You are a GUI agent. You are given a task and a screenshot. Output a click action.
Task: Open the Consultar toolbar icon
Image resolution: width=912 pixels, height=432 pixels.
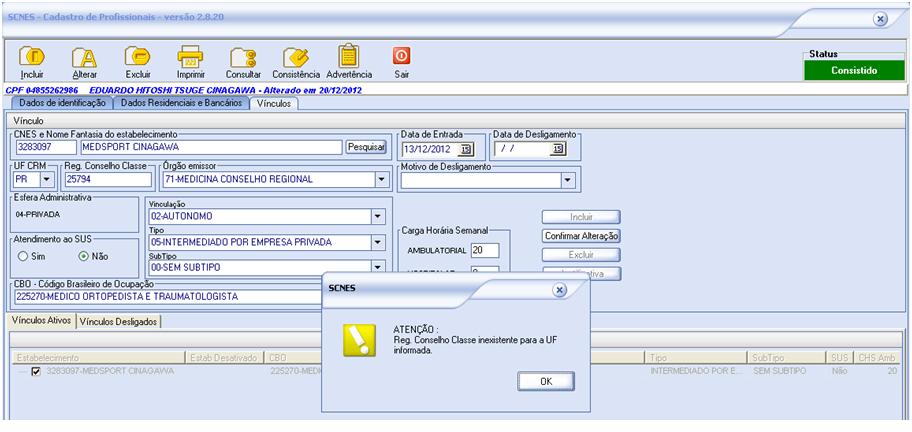click(x=243, y=57)
